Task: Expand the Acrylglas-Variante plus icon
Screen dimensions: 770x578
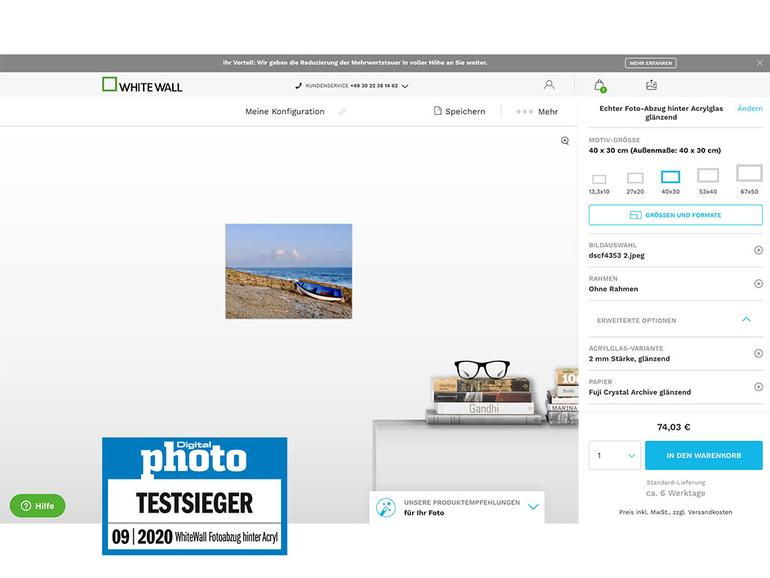Action: (x=758, y=354)
